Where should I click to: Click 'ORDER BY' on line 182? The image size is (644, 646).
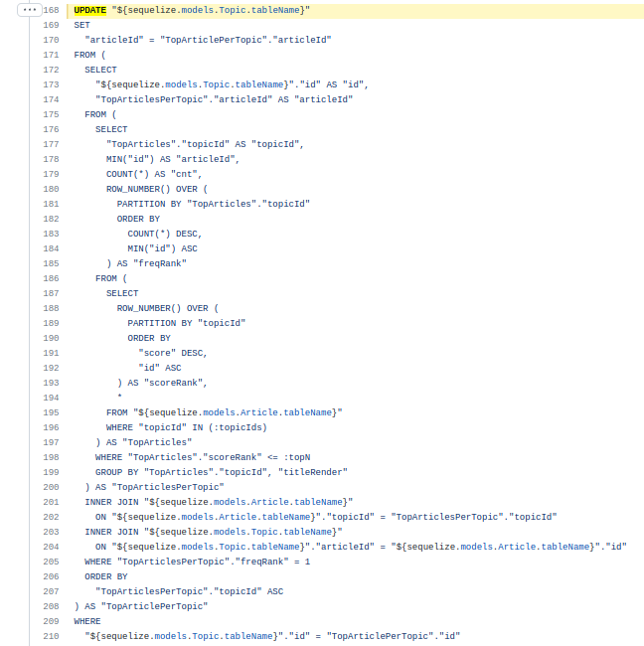[138, 219]
